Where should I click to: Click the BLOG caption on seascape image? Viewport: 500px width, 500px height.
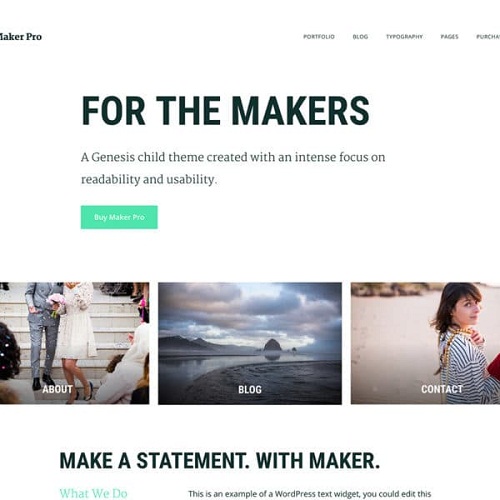tap(250, 389)
